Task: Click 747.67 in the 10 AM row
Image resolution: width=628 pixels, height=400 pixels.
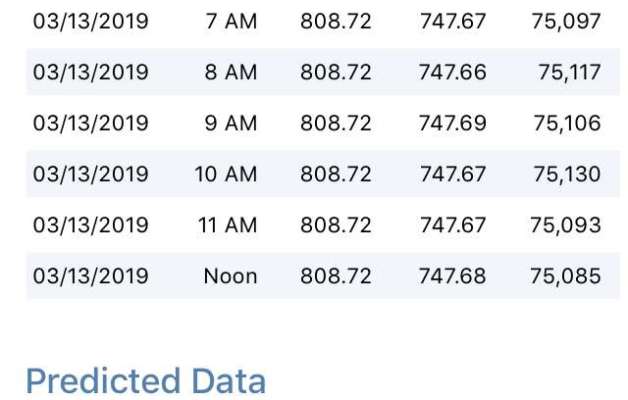Action: [453, 174]
